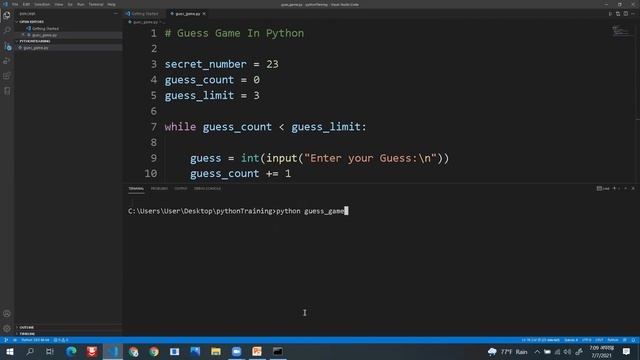
Task: Open the Selection menu
Action: coord(42,4)
